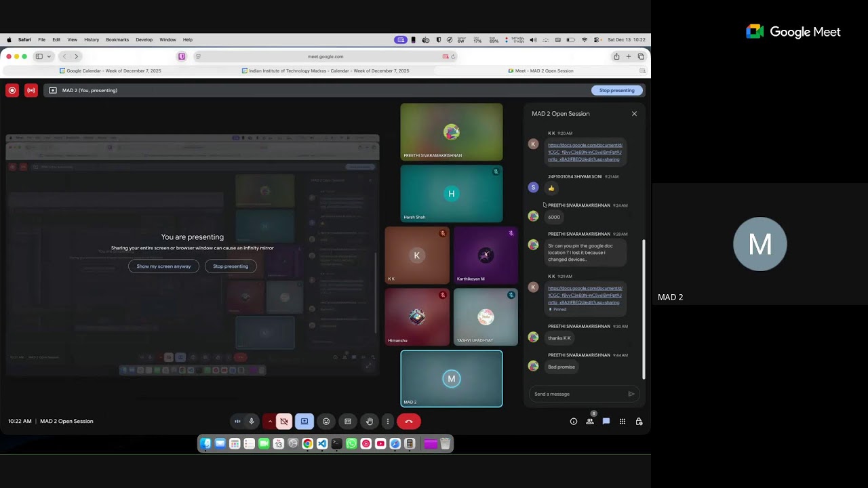
Task: Open the people panel icon
Action: pos(590,422)
